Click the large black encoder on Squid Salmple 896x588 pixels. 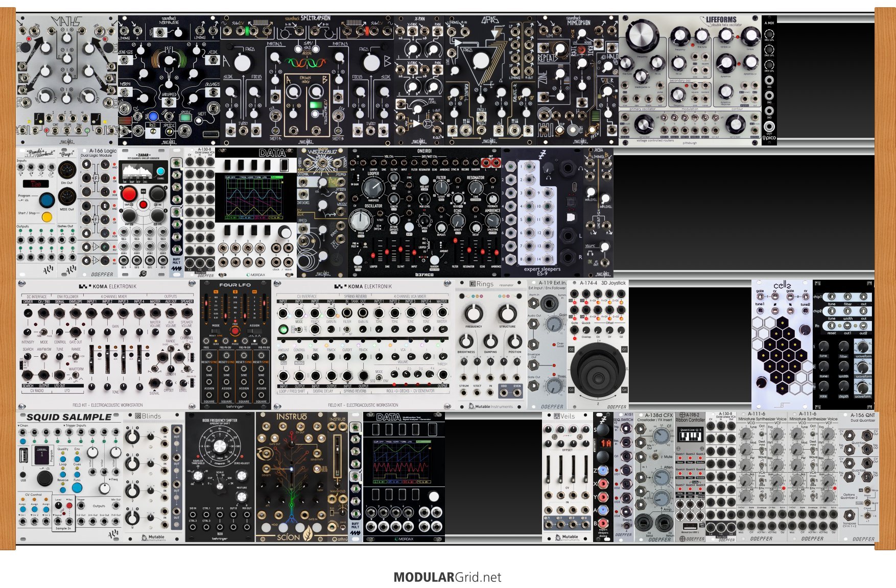pos(44,478)
